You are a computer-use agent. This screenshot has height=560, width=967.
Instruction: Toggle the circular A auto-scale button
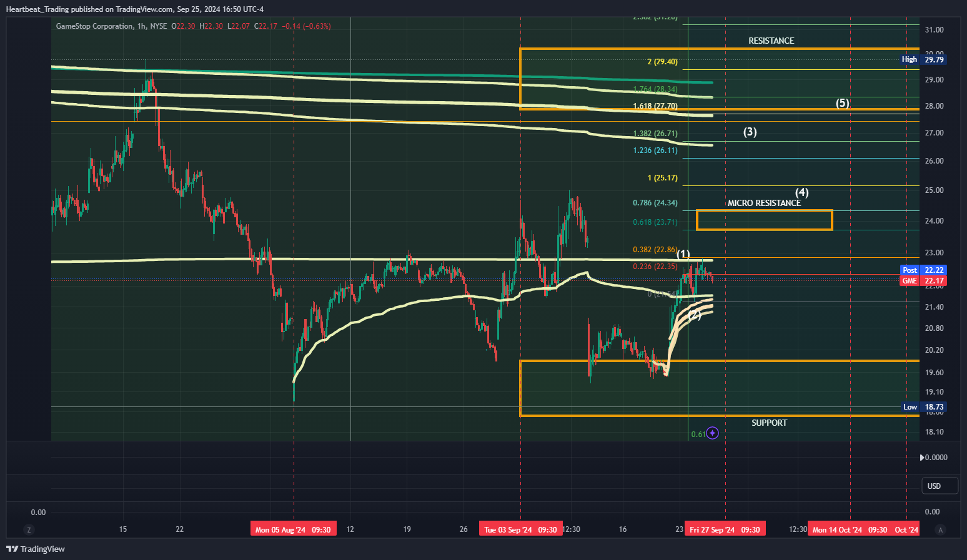[940, 529]
